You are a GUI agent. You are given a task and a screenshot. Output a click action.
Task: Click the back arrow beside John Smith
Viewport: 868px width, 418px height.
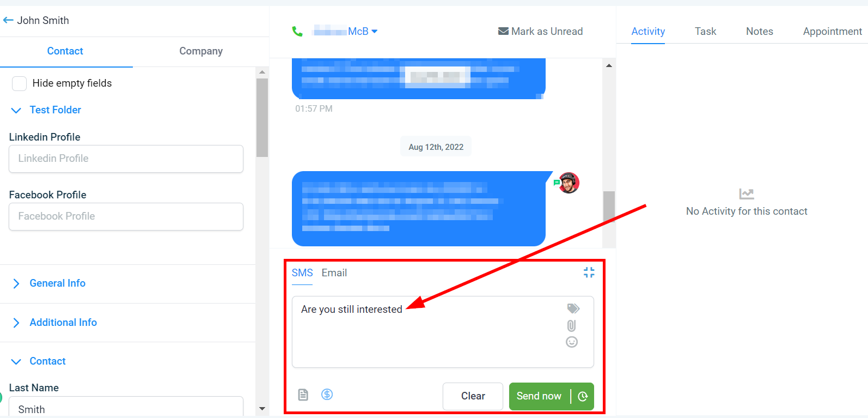[8, 20]
